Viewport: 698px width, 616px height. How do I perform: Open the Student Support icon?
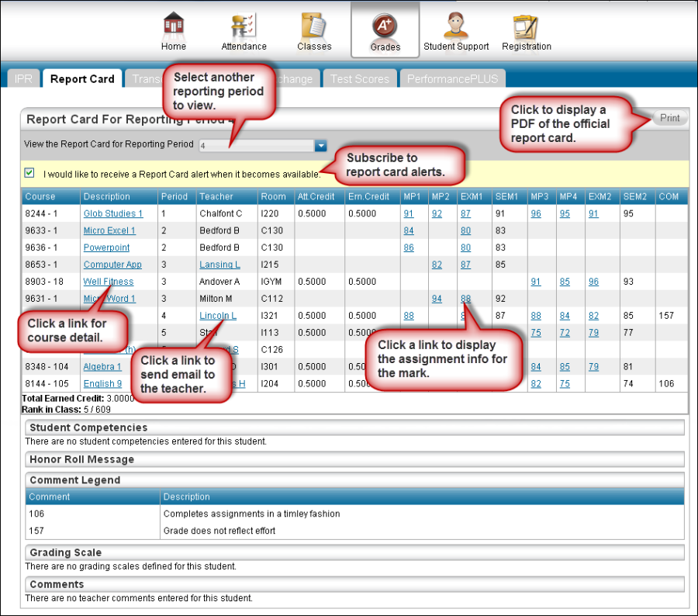pyautogui.click(x=456, y=27)
